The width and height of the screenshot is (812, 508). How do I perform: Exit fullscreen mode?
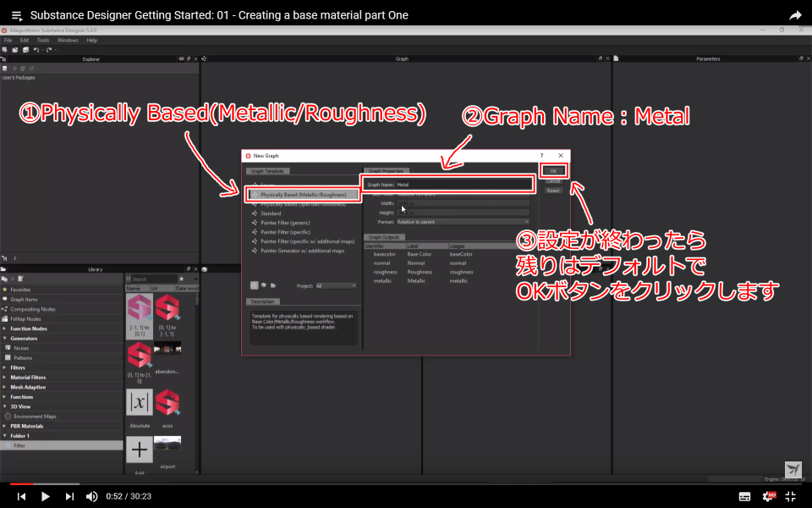point(790,497)
